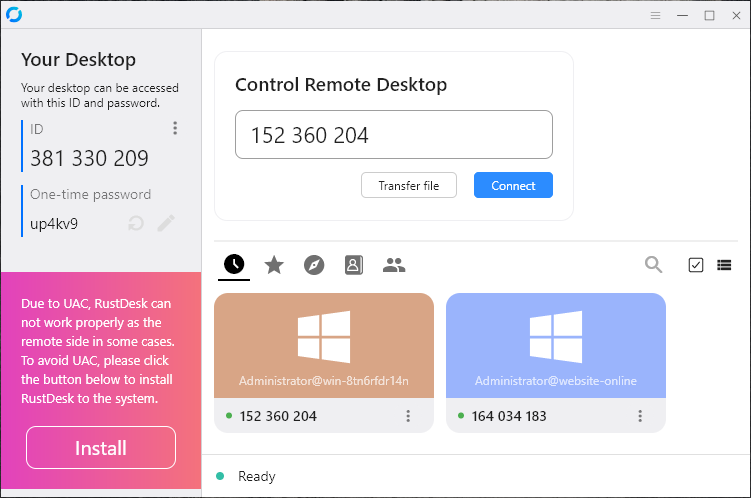Switch peer view to list mode

click(724, 265)
